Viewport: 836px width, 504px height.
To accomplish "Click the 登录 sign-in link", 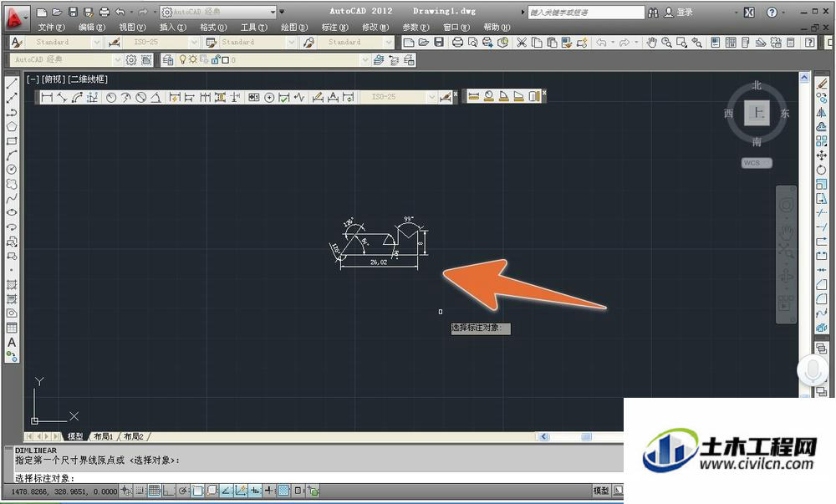I will (685, 13).
